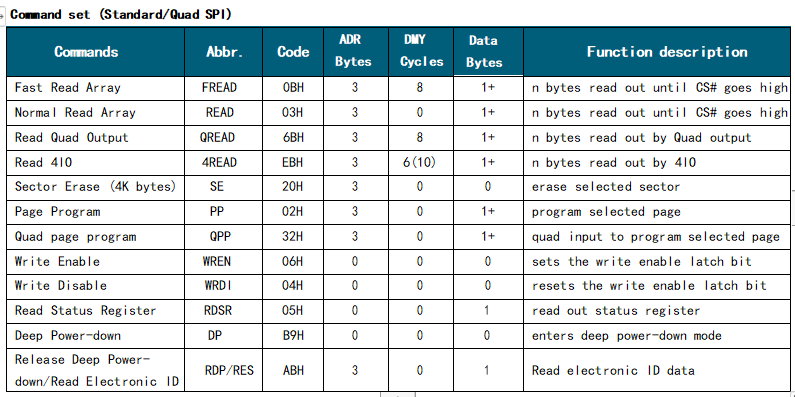This screenshot has width=795, height=397.
Task: Click the B9H code cell
Action: 293,336
